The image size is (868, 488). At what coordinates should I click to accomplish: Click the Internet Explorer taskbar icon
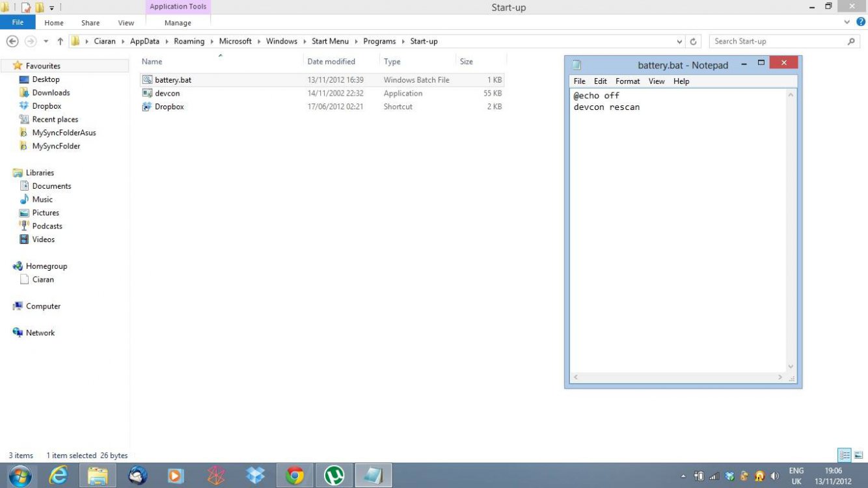[59, 476]
